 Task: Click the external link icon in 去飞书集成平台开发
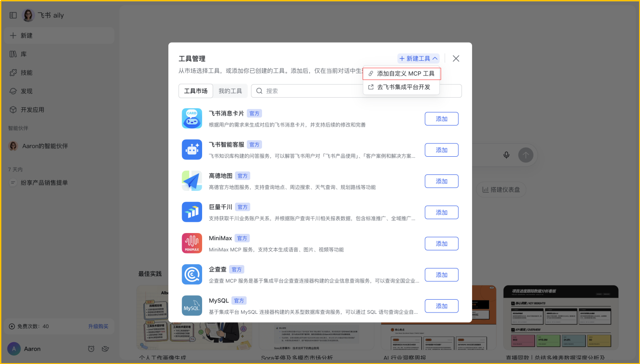[371, 87]
